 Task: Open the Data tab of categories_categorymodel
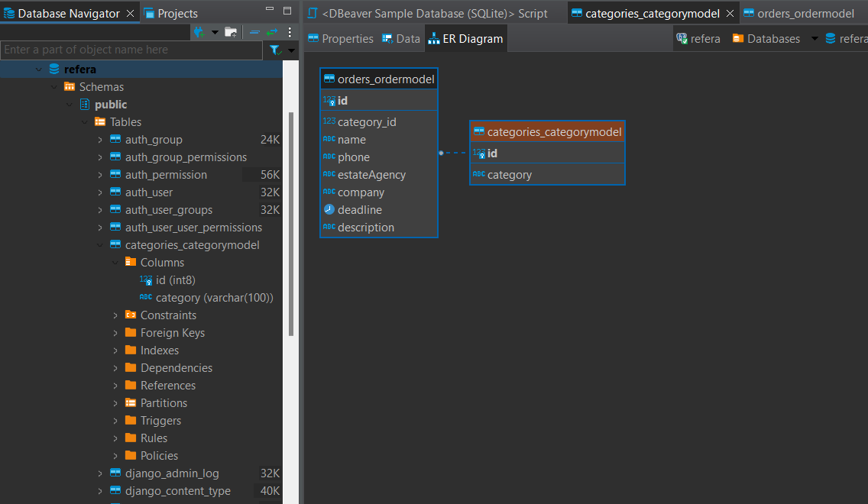400,37
